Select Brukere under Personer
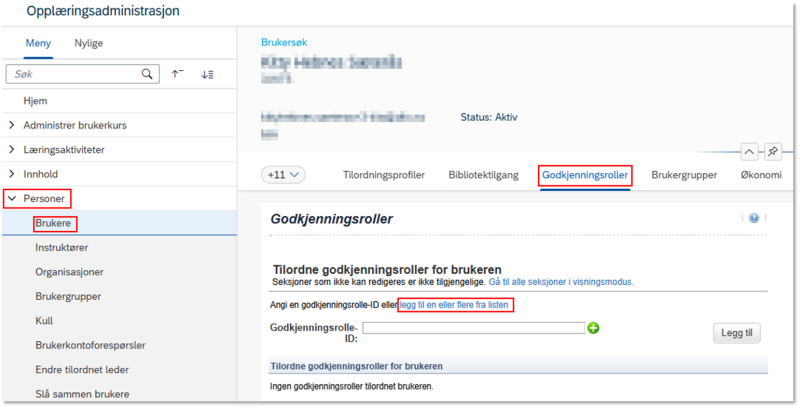The width and height of the screenshot is (800, 408). click(x=53, y=223)
